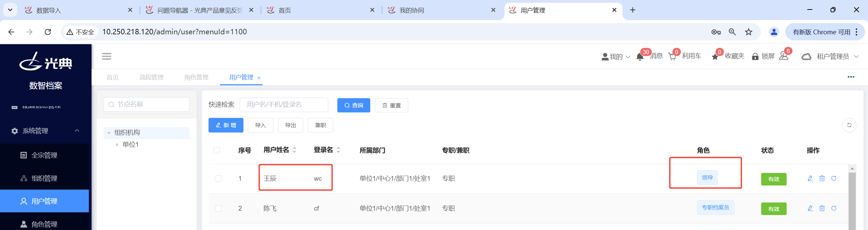
Task: Open the messages bell icon
Action: [x=640, y=57]
